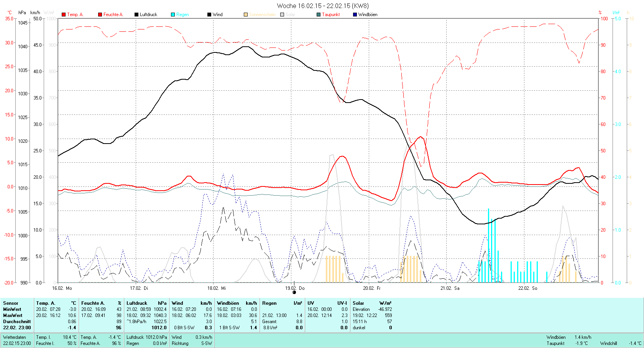Click the 'MaxWert' row label

pos(13,315)
